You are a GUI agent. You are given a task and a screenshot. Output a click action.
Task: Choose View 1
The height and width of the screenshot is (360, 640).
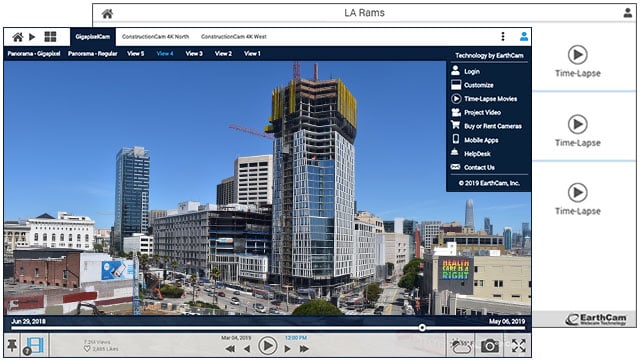tap(252, 53)
